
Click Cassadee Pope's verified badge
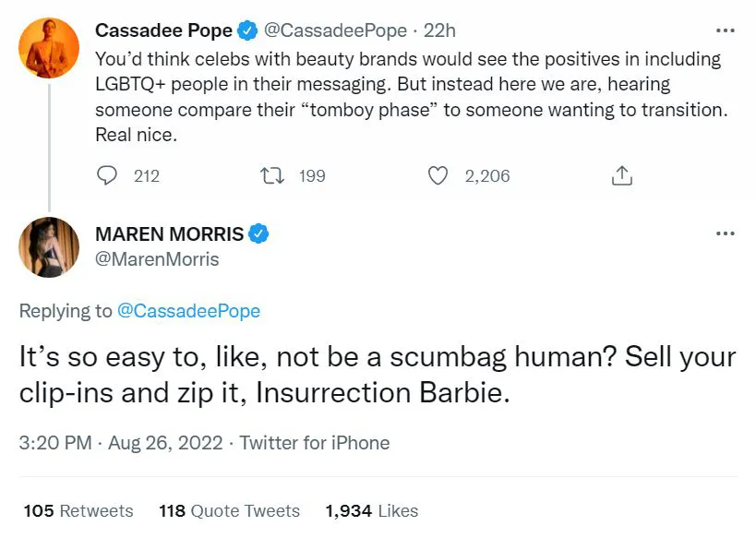click(246, 30)
